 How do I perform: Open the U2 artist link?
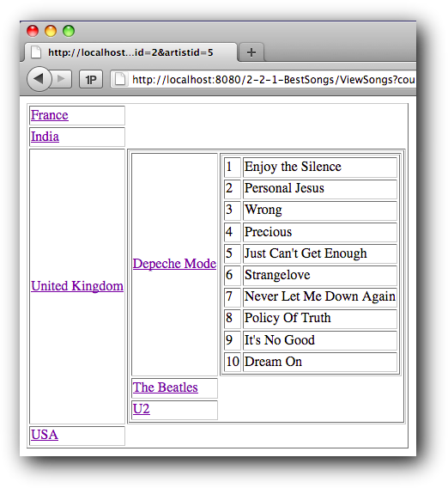click(142, 409)
